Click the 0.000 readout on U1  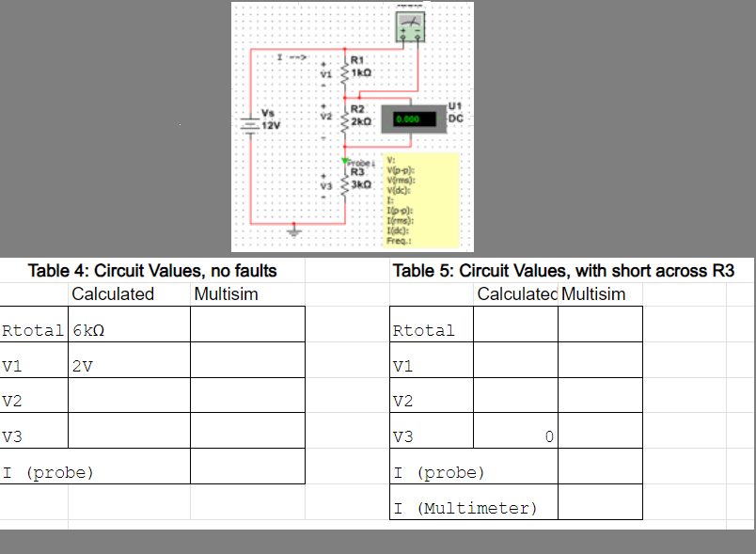click(x=407, y=119)
